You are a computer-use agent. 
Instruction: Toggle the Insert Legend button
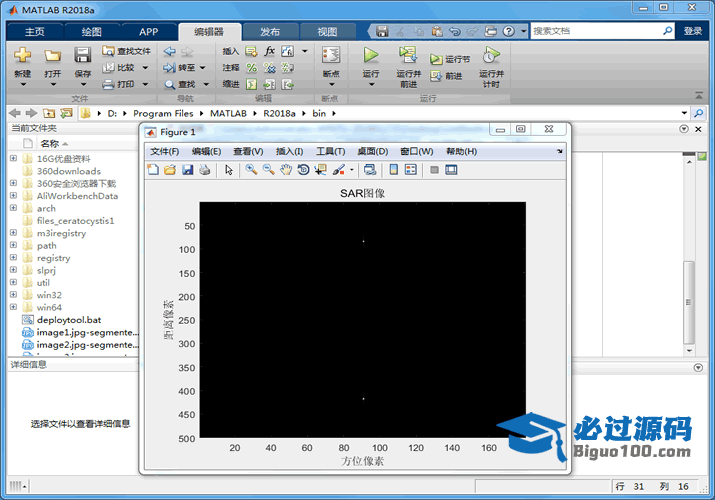click(x=410, y=170)
